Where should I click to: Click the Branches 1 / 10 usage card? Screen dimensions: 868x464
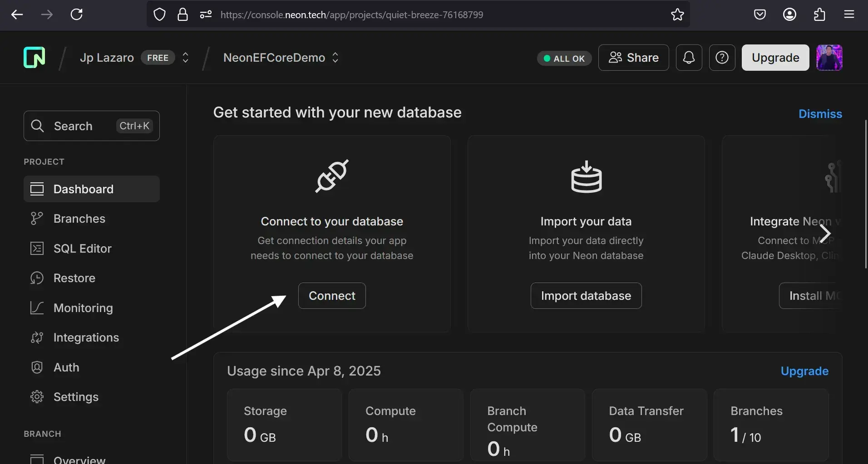click(x=771, y=425)
